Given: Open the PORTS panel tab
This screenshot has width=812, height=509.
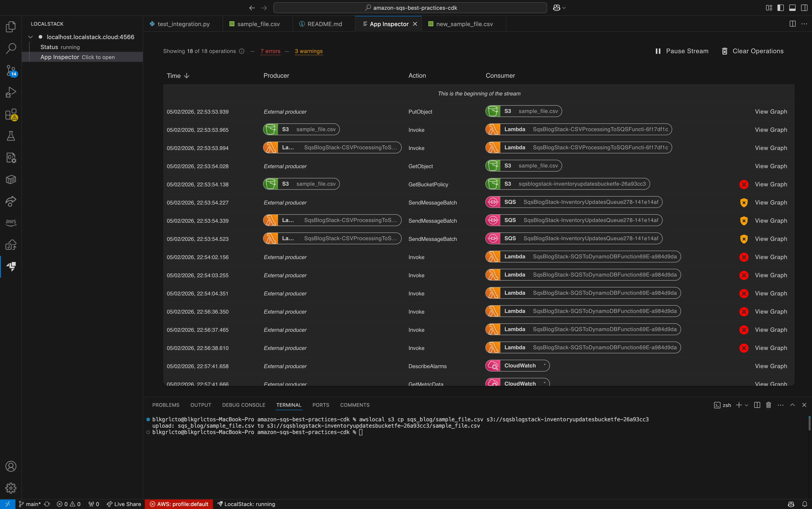Looking at the screenshot, I should tap(321, 405).
